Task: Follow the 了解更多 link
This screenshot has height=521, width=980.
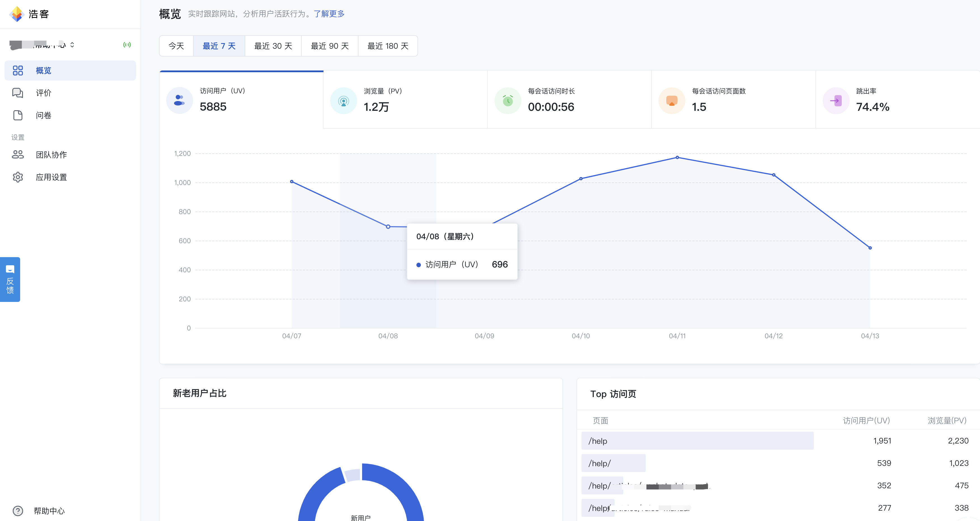Action: 329,14
